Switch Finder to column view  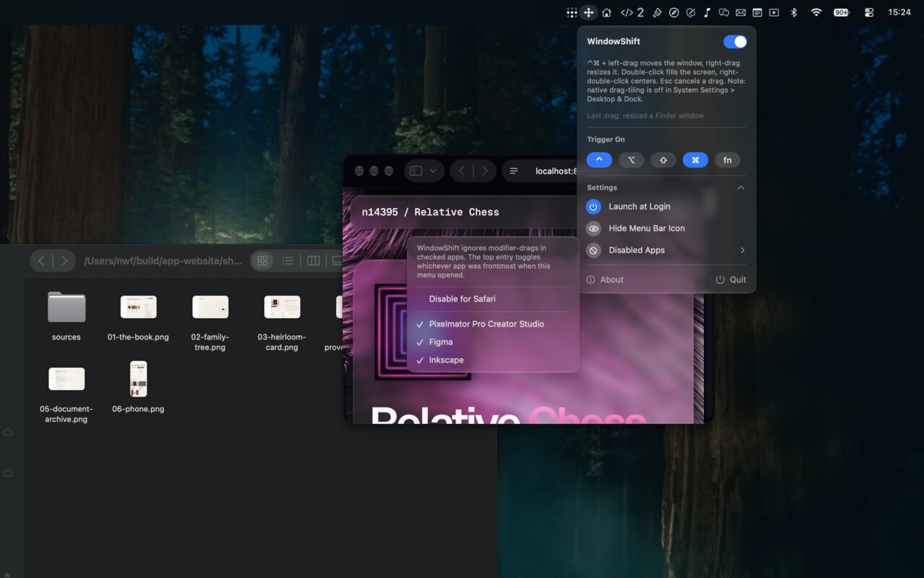[x=313, y=261]
